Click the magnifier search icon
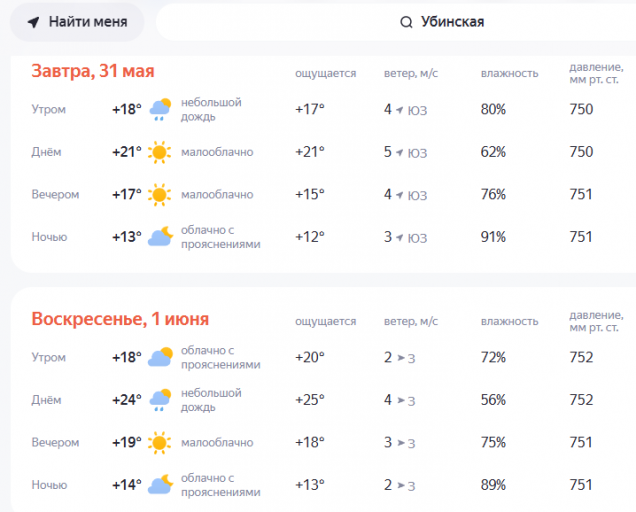Screen dimensions: 636x512 click(406, 22)
